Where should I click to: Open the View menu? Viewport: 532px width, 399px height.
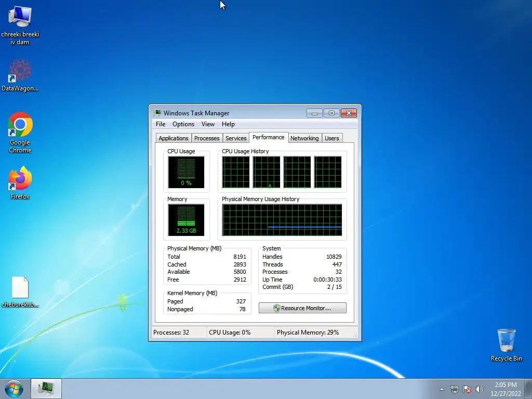(208, 124)
